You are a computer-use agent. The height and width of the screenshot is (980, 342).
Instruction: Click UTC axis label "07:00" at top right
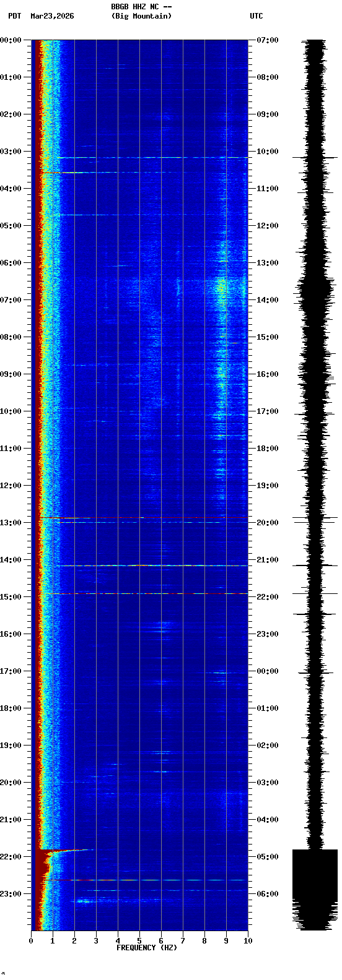[268, 40]
